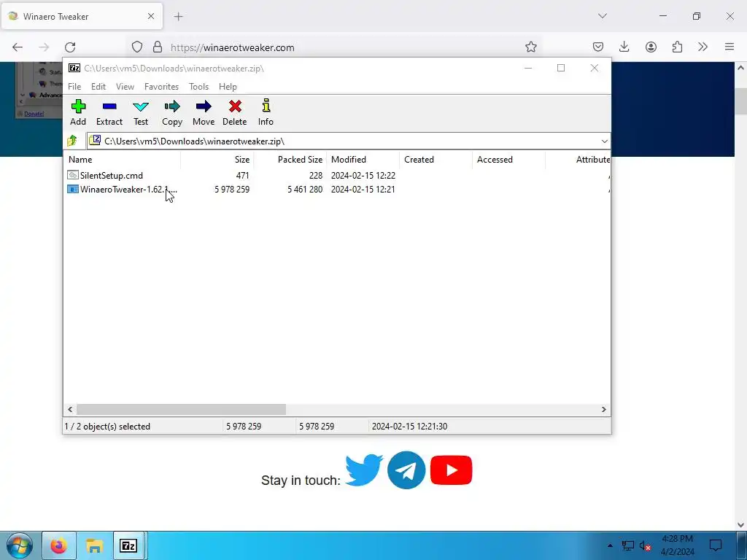Click the 7-Zip path address field
747x560 pixels.
(349, 141)
